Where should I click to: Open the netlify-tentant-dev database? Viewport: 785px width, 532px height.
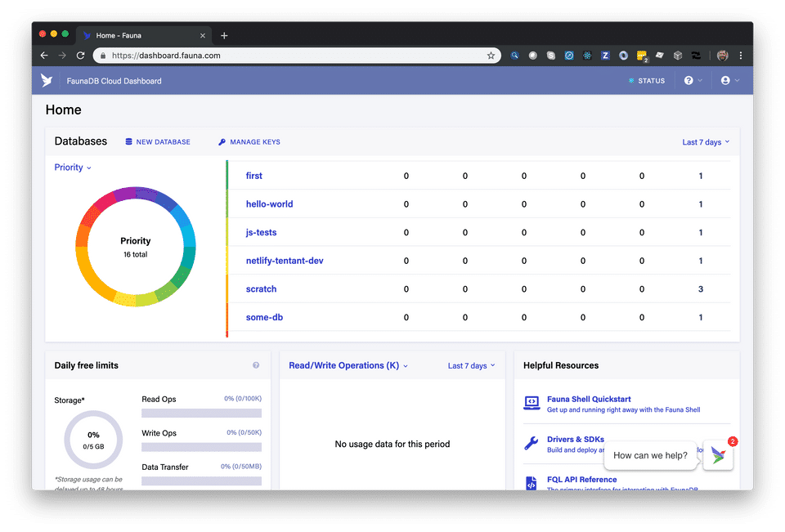point(285,261)
